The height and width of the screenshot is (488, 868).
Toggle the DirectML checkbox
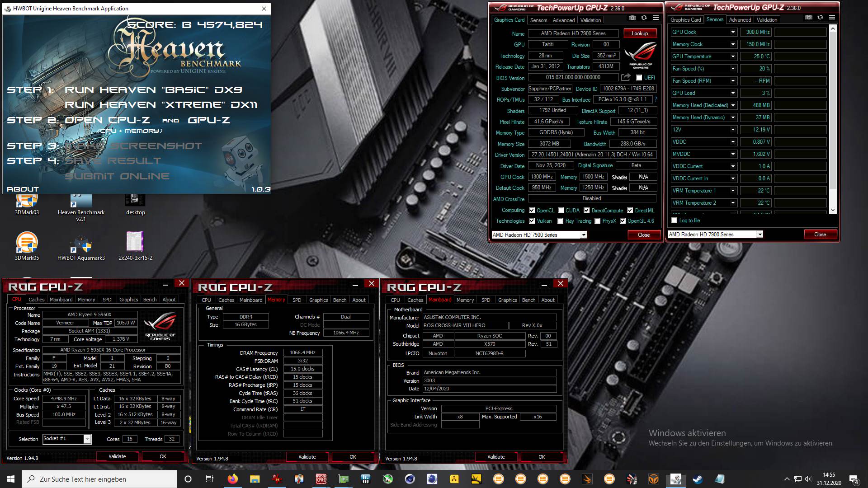tap(630, 211)
